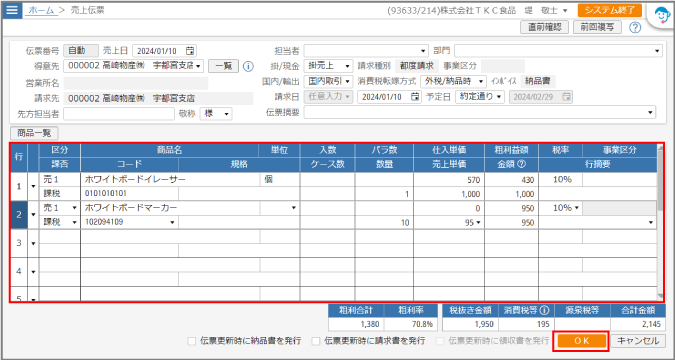675x360 pixels.
Task: Click the システム終了 button
Action: (x=610, y=10)
